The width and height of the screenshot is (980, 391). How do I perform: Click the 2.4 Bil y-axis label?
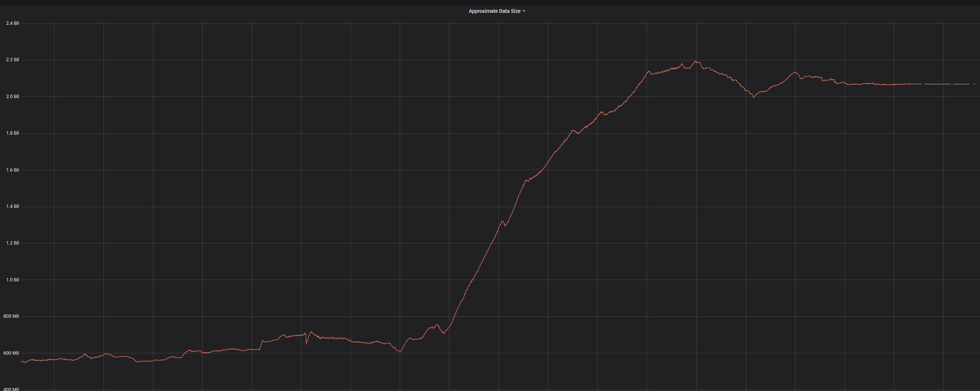pos(13,23)
